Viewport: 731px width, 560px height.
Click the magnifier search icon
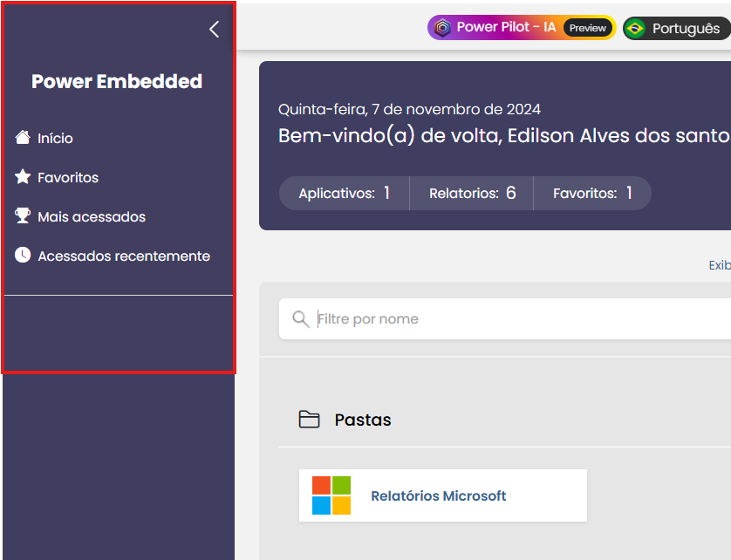pyautogui.click(x=301, y=319)
